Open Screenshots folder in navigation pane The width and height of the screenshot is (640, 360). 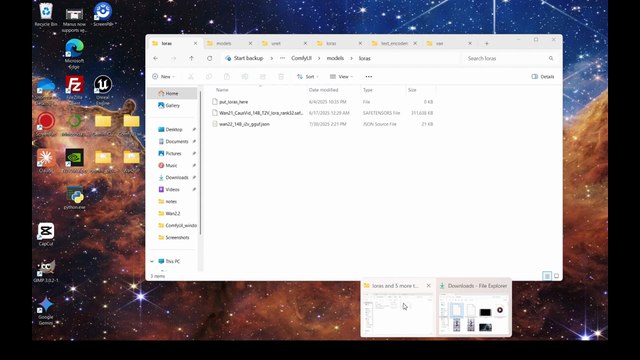pos(173,238)
